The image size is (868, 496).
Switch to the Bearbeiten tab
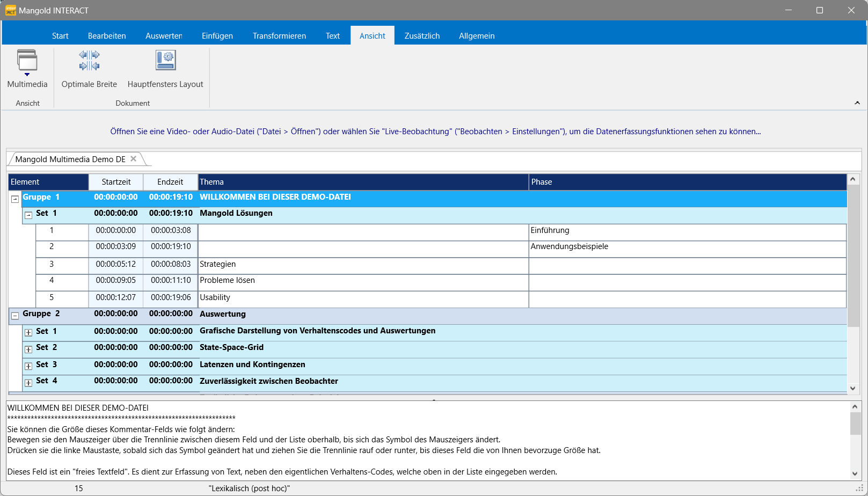click(107, 36)
